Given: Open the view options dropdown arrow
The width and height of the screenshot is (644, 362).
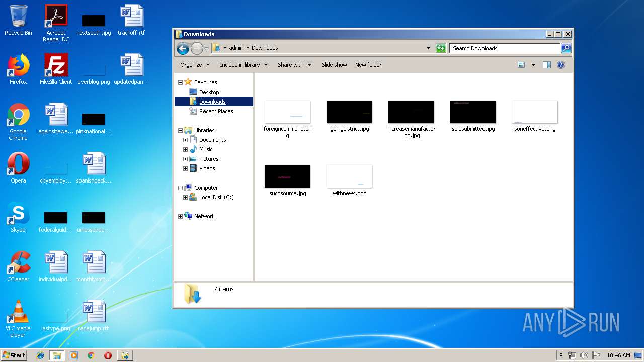Looking at the screenshot, I should click(533, 65).
